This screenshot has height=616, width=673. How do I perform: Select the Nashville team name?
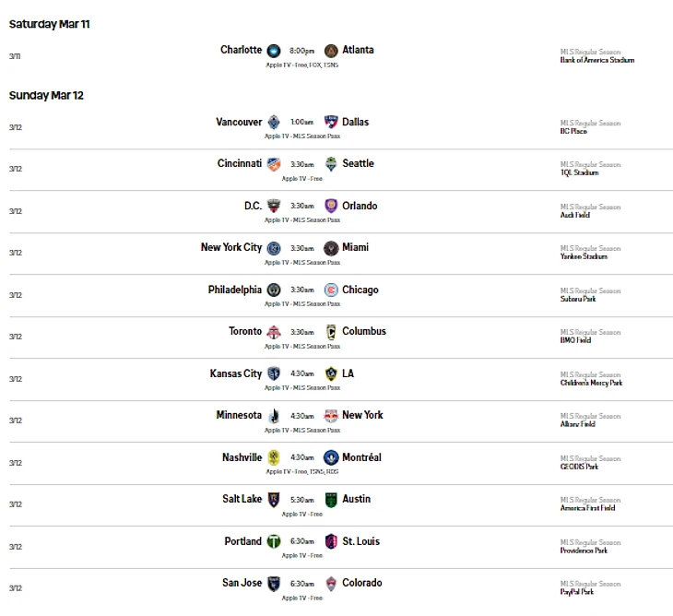pyautogui.click(x=242, y=457)
